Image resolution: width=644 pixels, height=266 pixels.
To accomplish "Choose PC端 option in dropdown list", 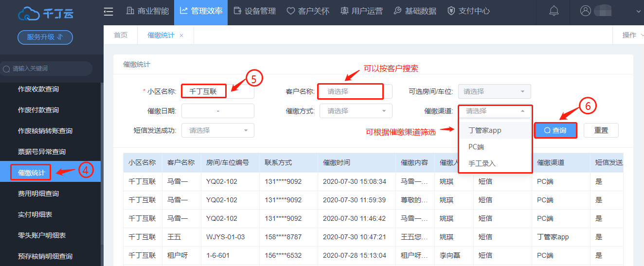I will pos(495,147).
